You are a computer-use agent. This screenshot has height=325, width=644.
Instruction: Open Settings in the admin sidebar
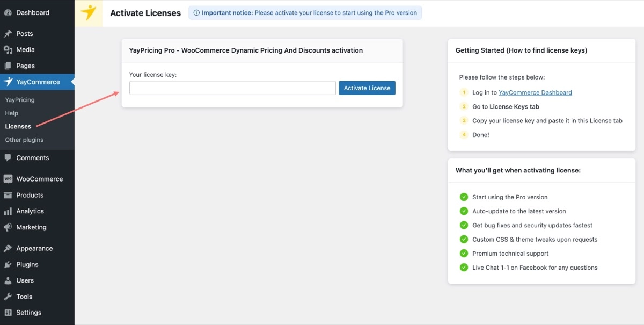coord(28,313)
